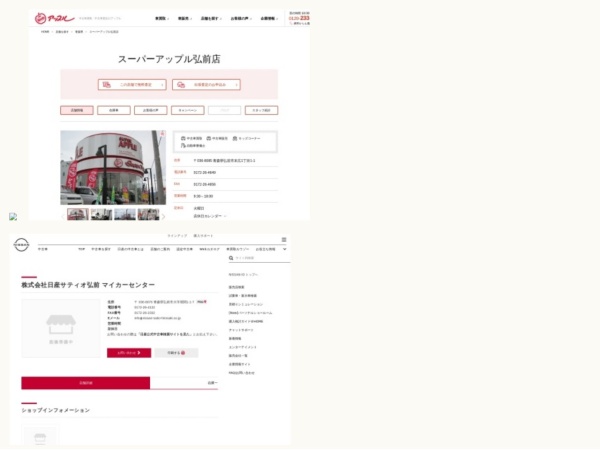The width and height of the screenshot is (600, 450).
Task: Open the 企業情報 header dropdown
Action: (x=269, y=18)
